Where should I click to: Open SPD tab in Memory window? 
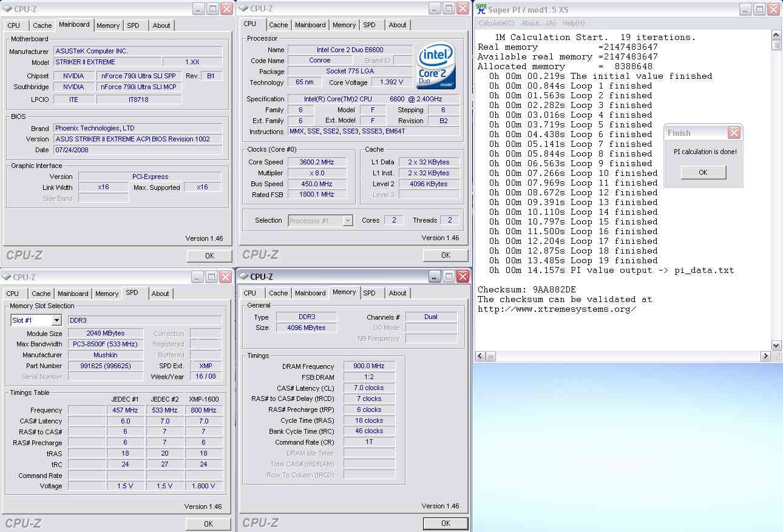pos(369,293)
